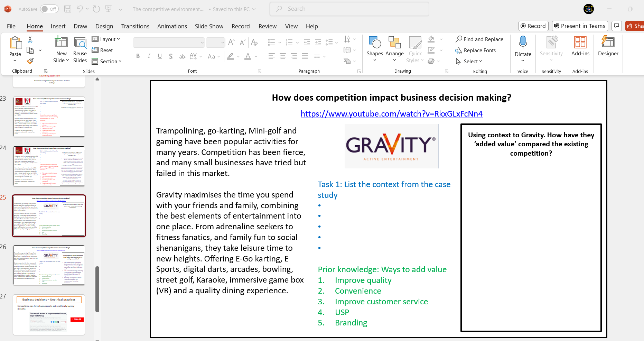
Task: Click the Cut scissors icon
Action: tap(30, 39)
